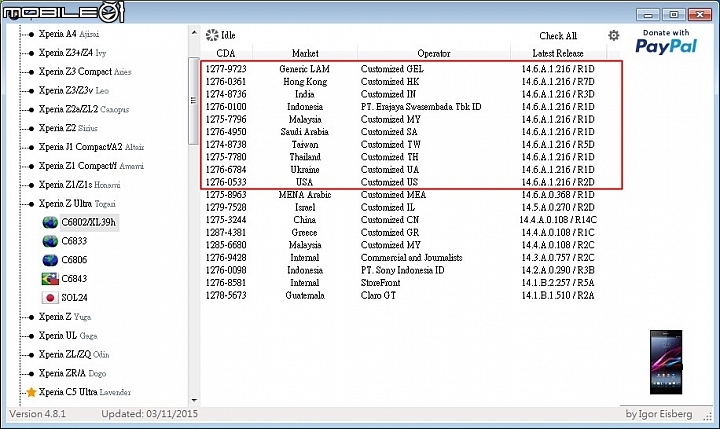Click the Updated: 03/11/2015 status text
This screenshot has height=429, width=720.
(150, 414)
